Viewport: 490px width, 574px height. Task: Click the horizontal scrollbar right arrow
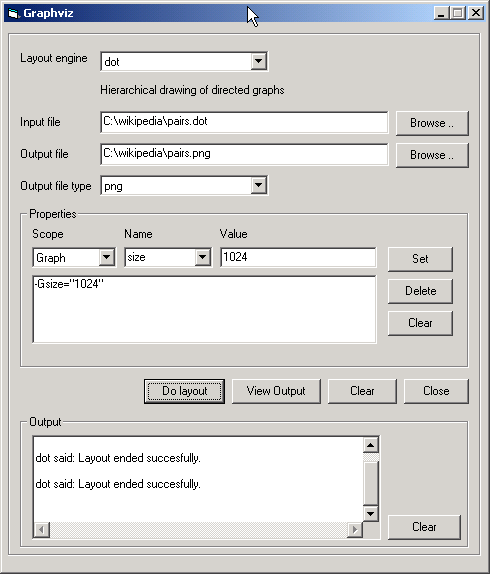click(355, 530)
